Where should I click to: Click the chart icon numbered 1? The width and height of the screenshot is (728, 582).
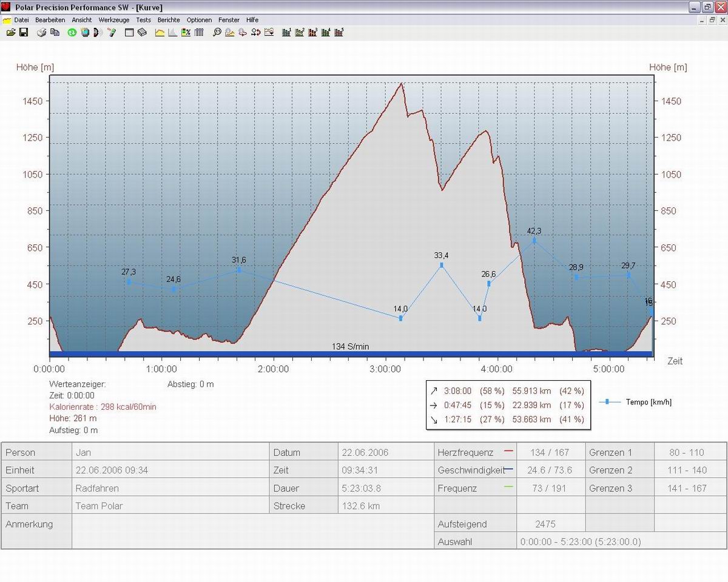click(286, 32)
